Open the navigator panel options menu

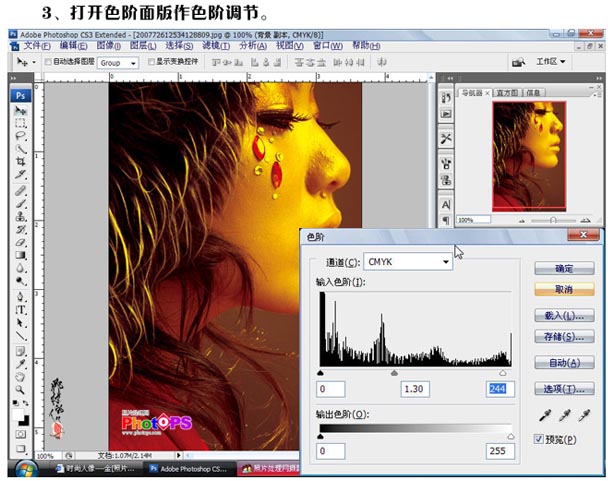596,93
